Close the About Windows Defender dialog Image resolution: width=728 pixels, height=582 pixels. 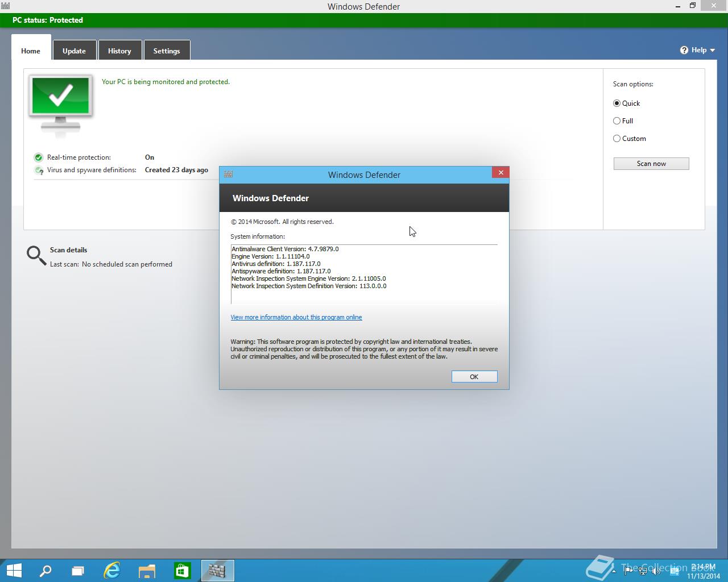click(500, 172)
